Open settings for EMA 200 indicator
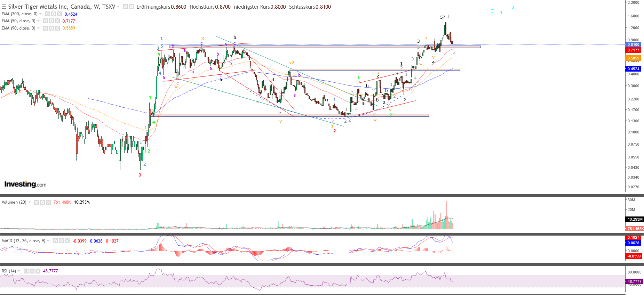Screen dimensions: 644x295 click(x=54, y=14)
